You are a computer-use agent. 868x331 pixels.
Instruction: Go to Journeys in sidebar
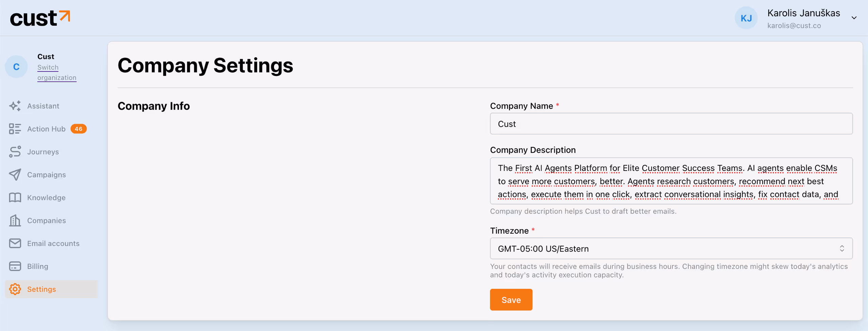tap(43, 152)
